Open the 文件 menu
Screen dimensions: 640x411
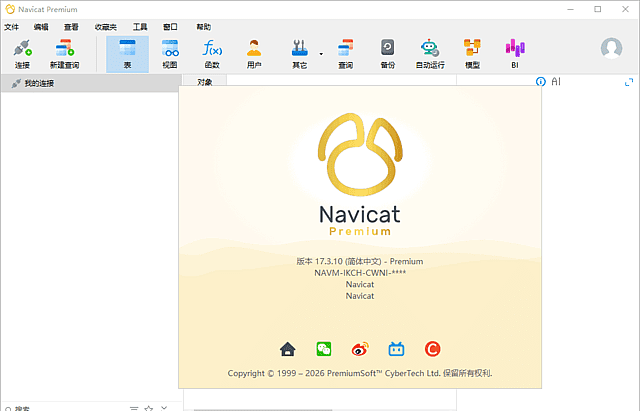click(x=11, y=27)
